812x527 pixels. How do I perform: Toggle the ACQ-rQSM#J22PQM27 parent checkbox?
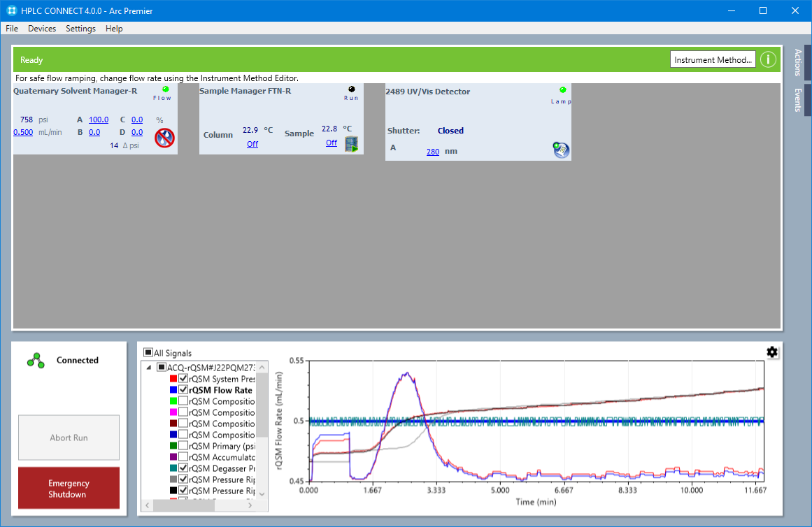162,368
